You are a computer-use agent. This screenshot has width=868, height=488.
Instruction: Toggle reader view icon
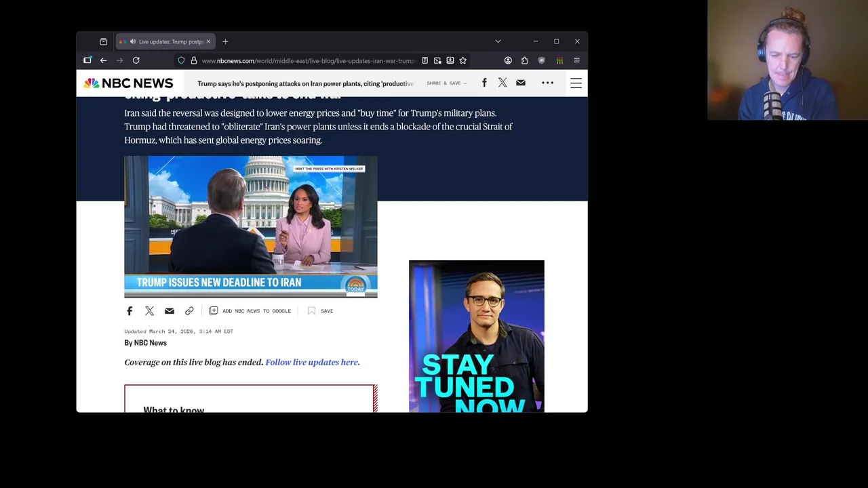[425, 60]
